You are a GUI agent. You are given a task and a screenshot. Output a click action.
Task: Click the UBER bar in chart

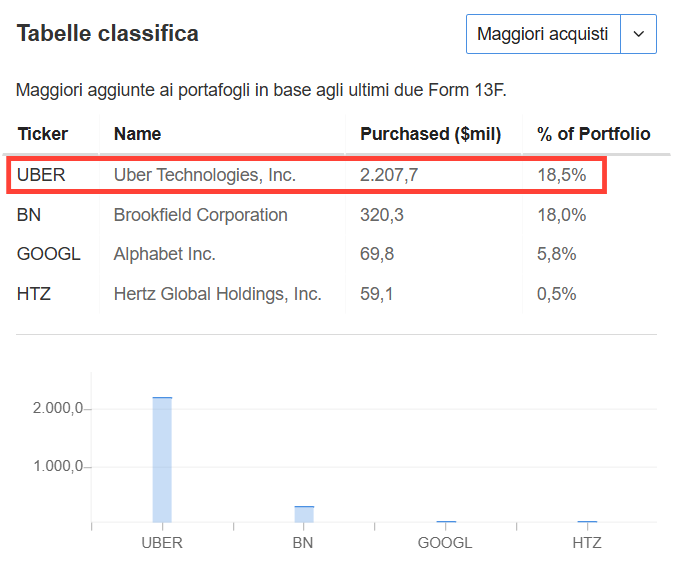(162, 460)
